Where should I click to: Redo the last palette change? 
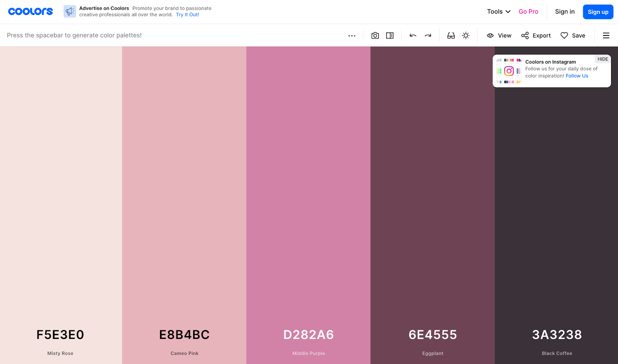[428, 35]
